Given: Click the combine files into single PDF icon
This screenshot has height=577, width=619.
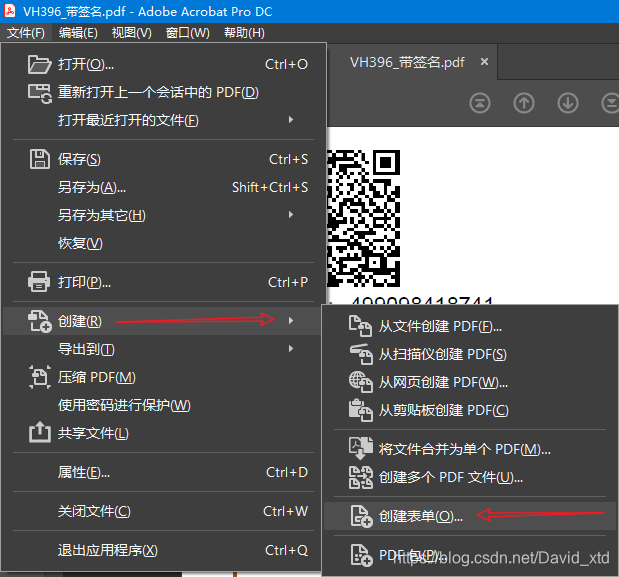Looking at the screenshot, I should click(x=360, y=448).
